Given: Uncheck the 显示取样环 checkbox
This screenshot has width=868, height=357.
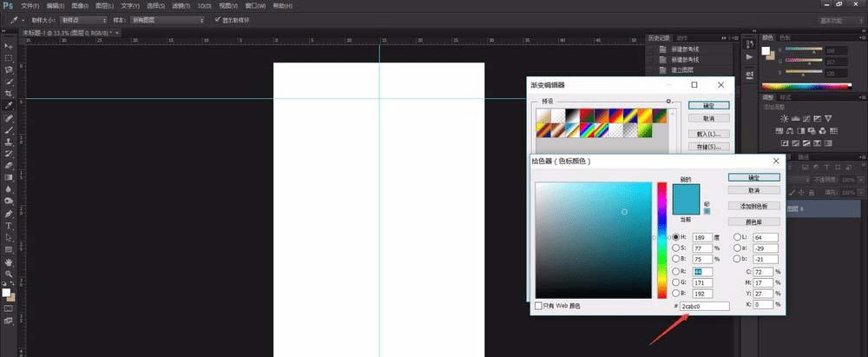Looking at the screenshot, I should pyautogui.click(x=217, y=18).
